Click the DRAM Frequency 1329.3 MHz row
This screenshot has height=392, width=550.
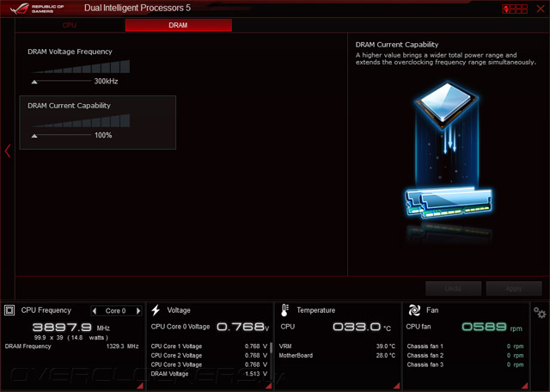(71, 346)
